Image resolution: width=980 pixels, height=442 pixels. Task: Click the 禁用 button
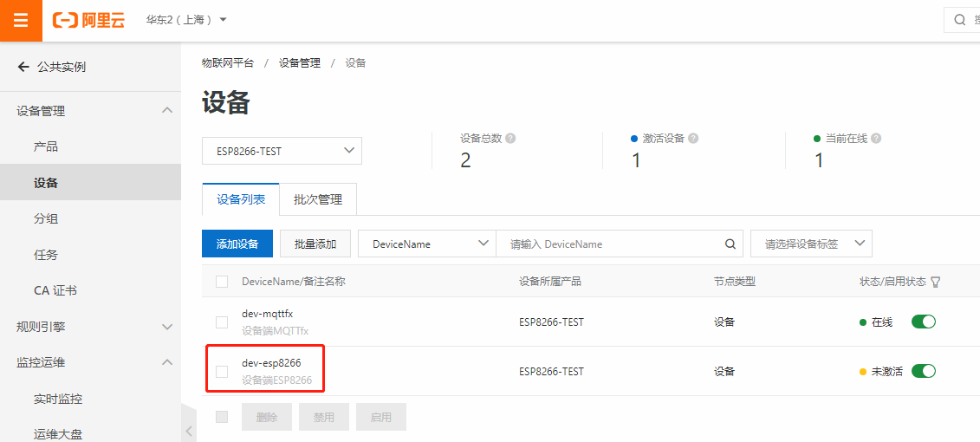324,417
